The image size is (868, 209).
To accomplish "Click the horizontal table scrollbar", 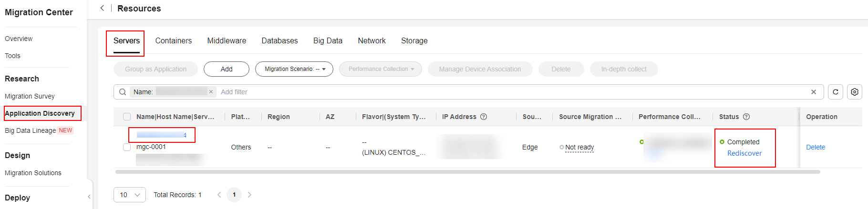I will tap(467, 172).
